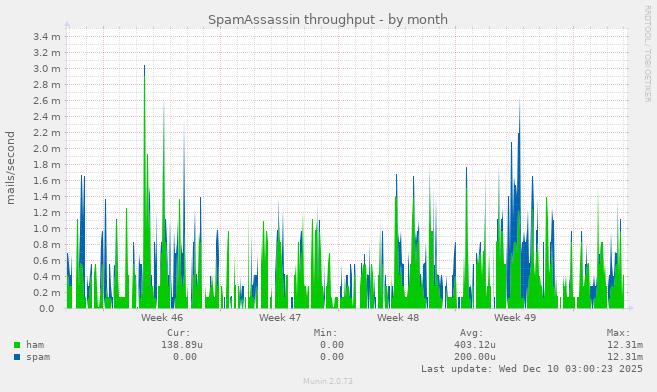Click the 'Min:' column header
This screenshot has width=657, height=392.
point(326,333)
